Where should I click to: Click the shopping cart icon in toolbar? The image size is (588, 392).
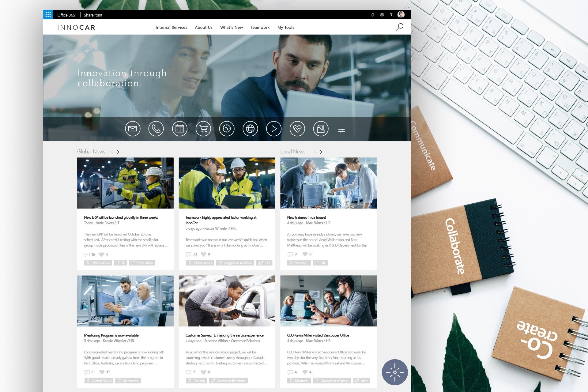click(x=202, y=128)
